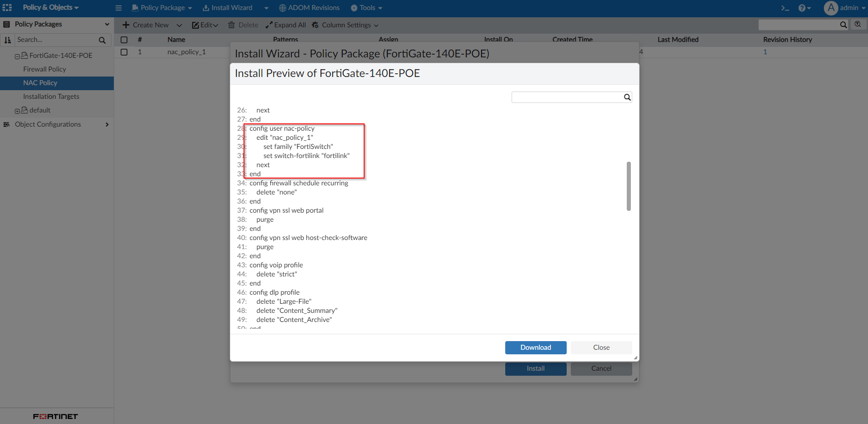This screenshot has width=868, height=424.
Task: Collapse the Policy Packages sidebar section
Action: tap(107, 24)
